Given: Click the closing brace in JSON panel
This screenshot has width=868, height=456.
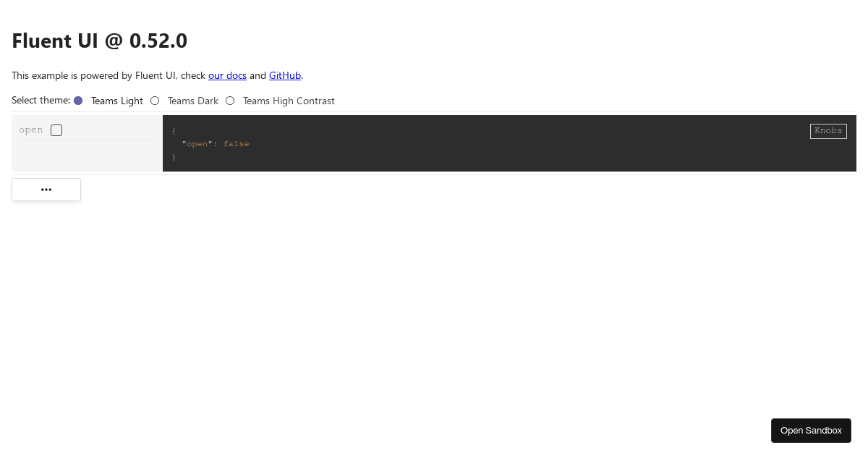Looking at the screenshot, I should click(174, 157).
